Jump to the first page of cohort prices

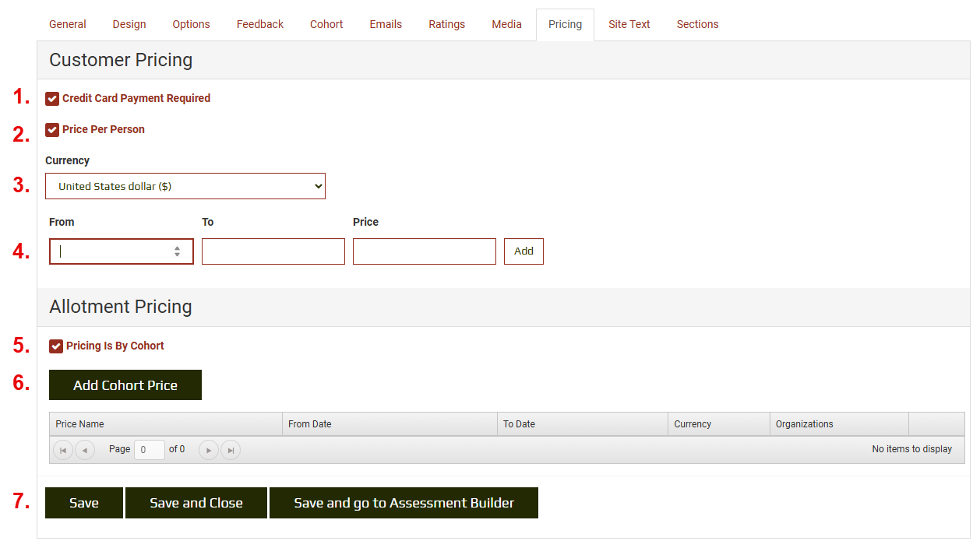click(x=62, y=449)
